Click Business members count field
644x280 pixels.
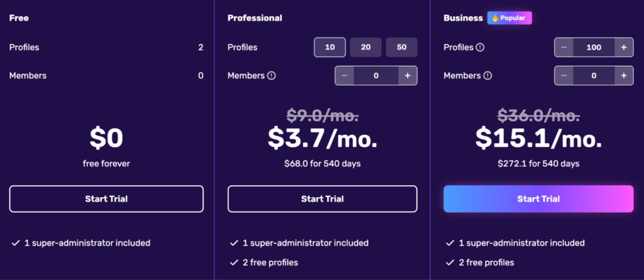click(593, 76)
